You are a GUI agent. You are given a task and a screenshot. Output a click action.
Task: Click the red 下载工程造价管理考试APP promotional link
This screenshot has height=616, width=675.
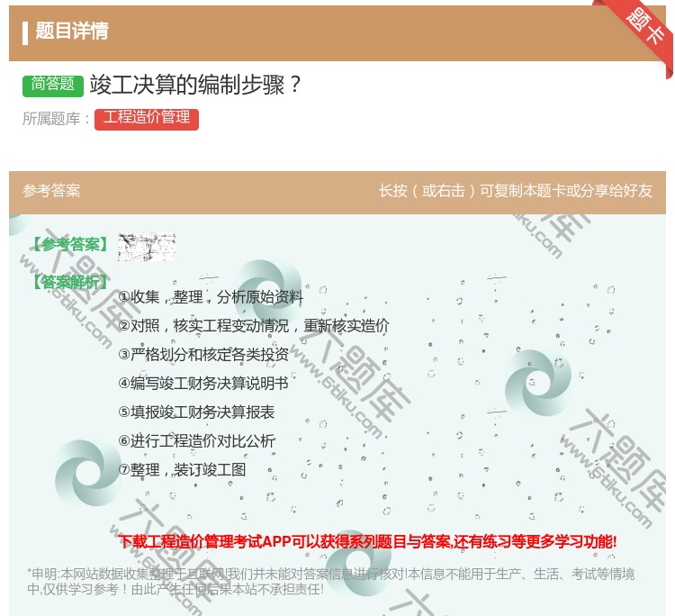(x=367, y=541)
